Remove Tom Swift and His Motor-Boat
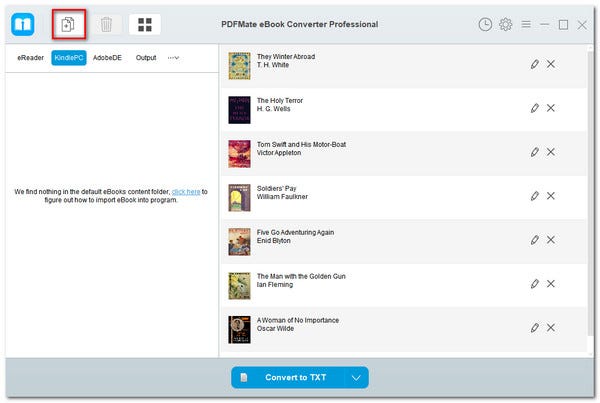The width and height of the screenshot is (600, 403). pos(551,152)
